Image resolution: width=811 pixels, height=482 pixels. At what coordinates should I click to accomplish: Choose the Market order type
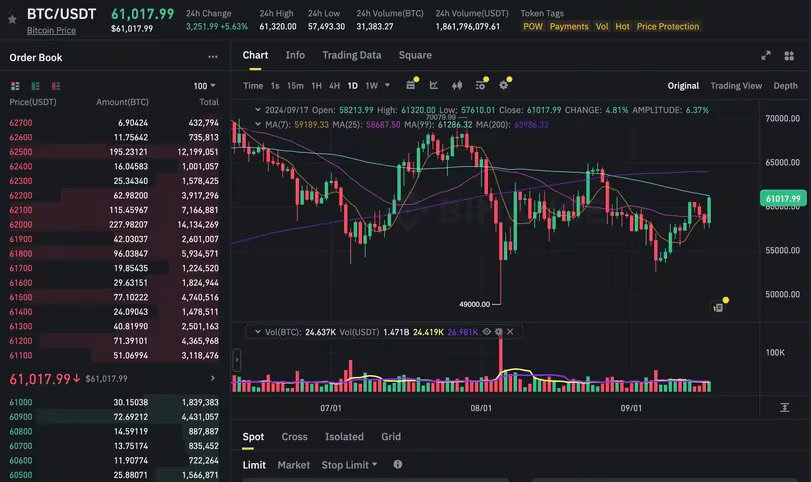coord(294,465)
